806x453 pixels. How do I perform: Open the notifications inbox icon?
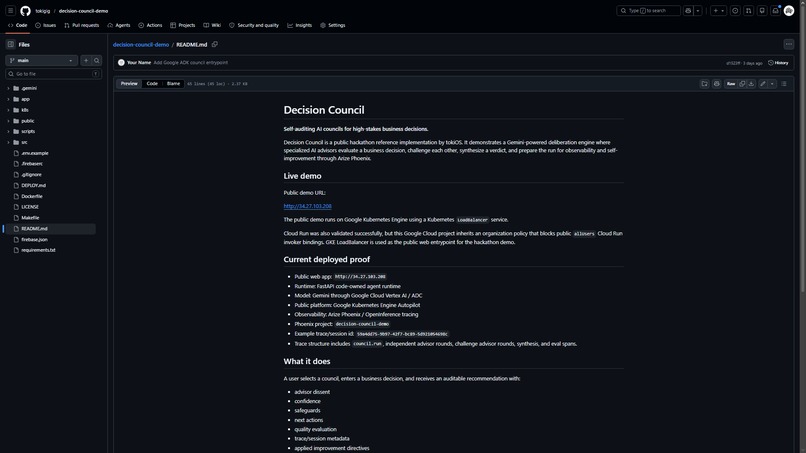775,10
